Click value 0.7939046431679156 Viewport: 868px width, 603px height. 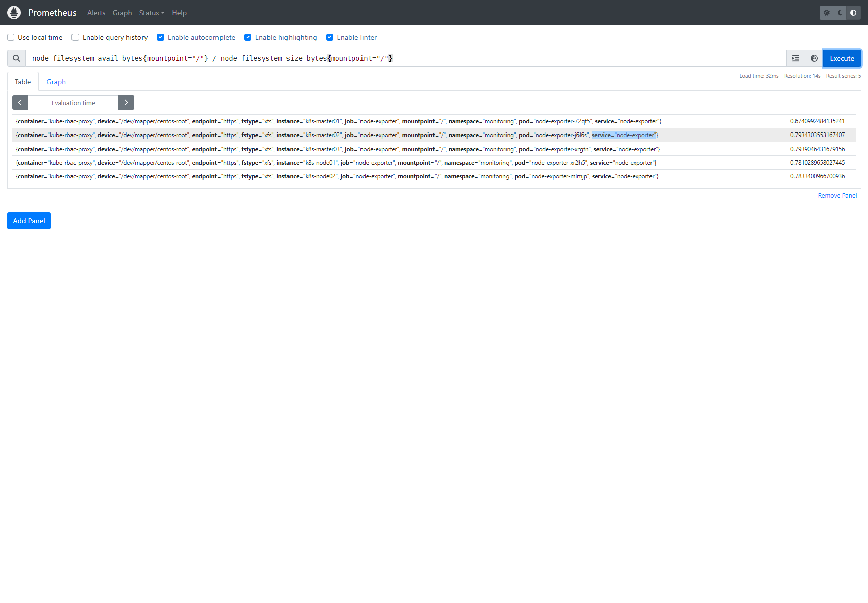(818, 149)
